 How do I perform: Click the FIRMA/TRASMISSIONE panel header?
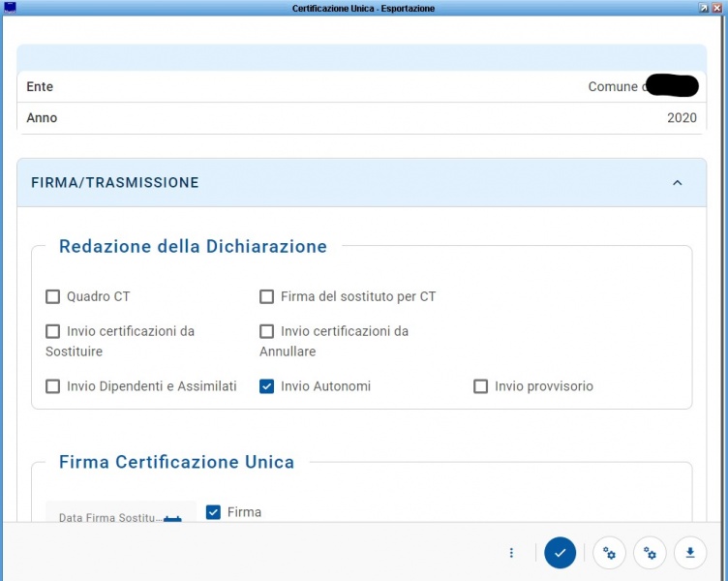tap(290, 183)
